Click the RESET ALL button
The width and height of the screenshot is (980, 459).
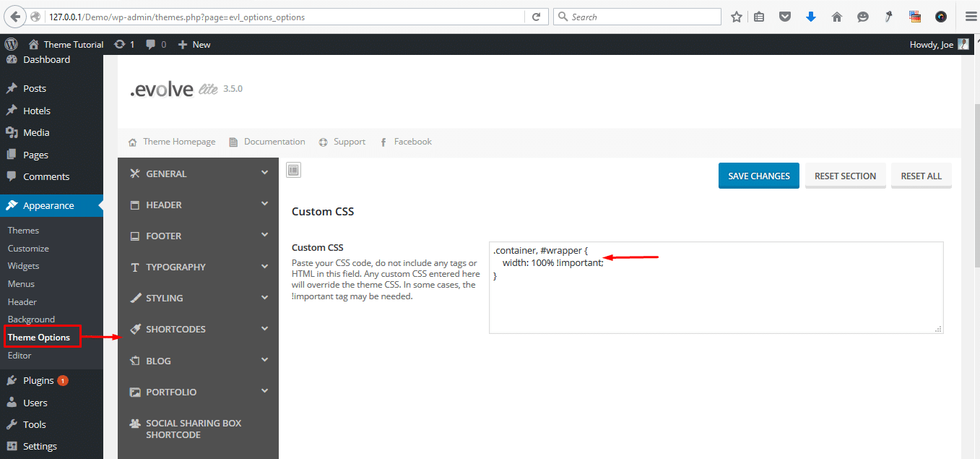pos(921,176)
